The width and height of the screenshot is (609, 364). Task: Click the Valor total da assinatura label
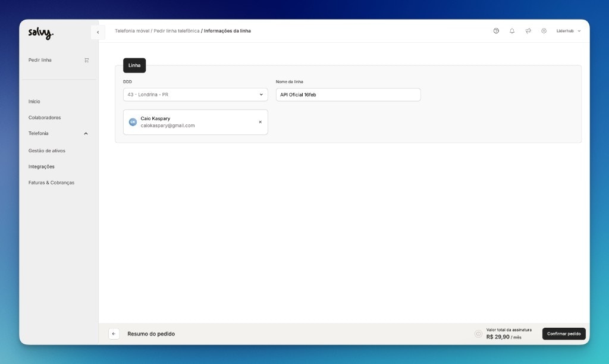pyautogui.click(x=509, y=330)
